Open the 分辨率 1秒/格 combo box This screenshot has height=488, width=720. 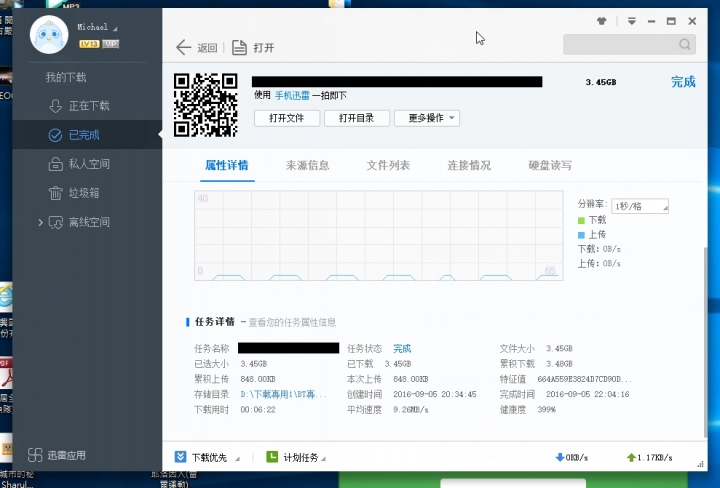640,205
